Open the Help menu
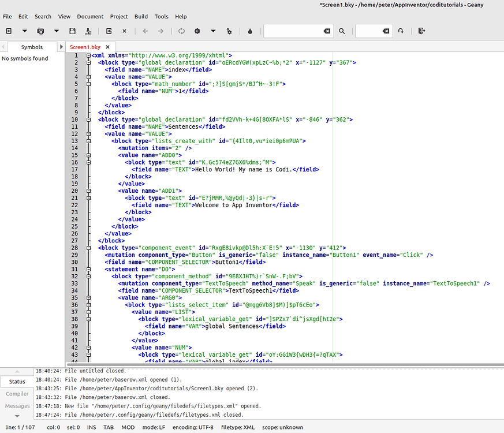 tap(181, 16)
